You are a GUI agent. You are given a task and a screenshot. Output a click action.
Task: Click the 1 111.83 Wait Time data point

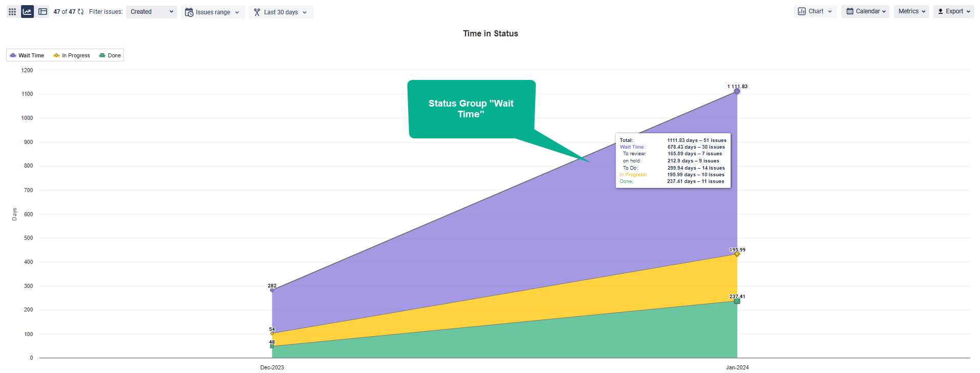point(737,91)
